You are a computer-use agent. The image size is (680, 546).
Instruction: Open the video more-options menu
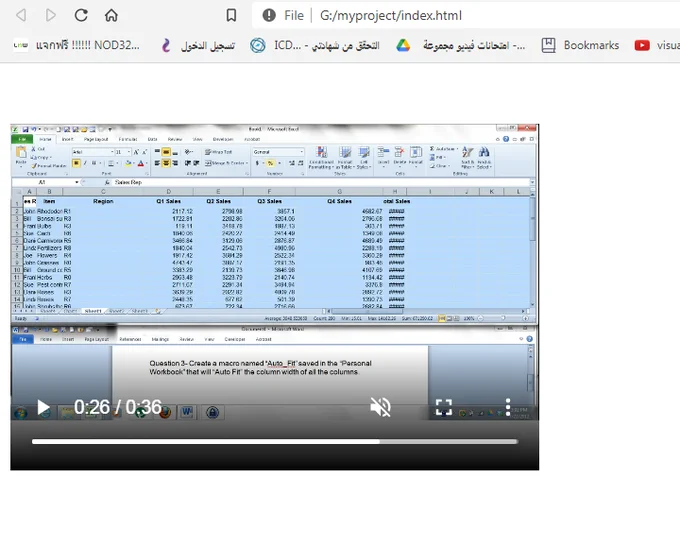pyautogui.click(x=508, y=407)
